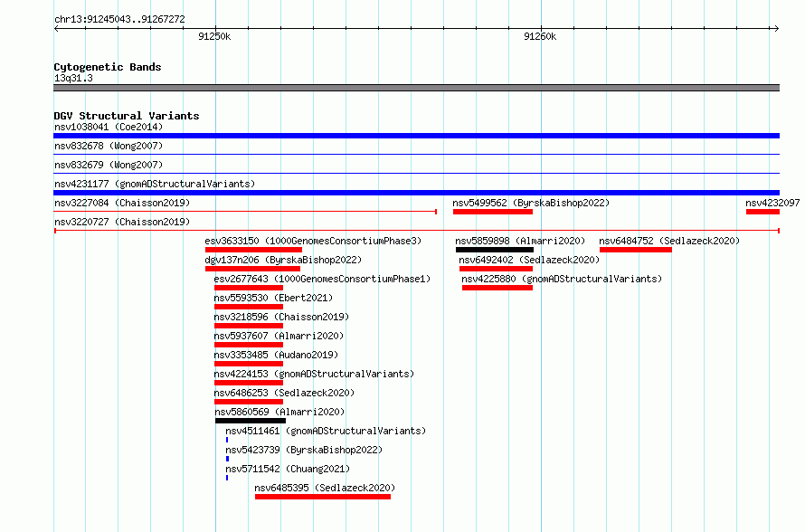
Task: Click the esv3633150 (1000GenomesConsortiumPhase3) label
Action: coord(313,241)
